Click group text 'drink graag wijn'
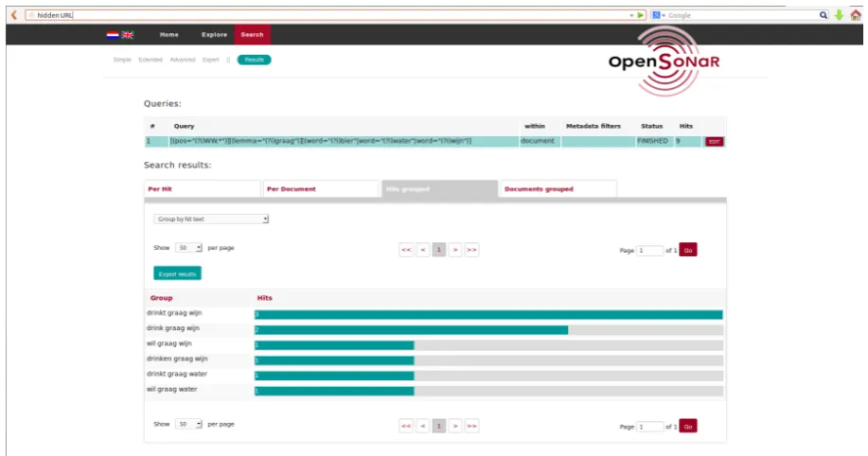The width and height of the screenshot is (868, 456). 172,328
